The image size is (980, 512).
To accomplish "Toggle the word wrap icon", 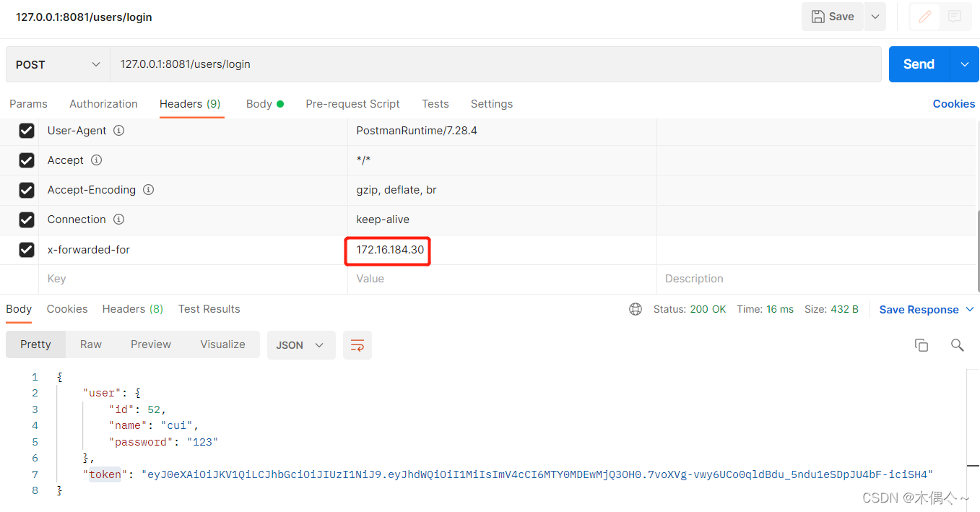I will (x=357, y=345).
